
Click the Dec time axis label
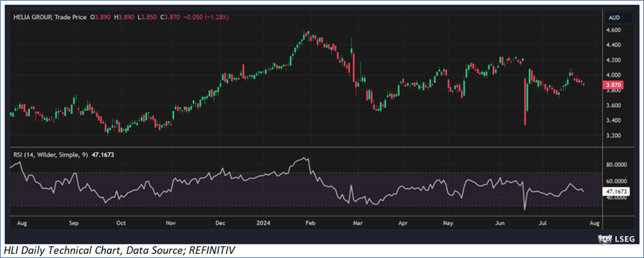(x=220, y=224)
